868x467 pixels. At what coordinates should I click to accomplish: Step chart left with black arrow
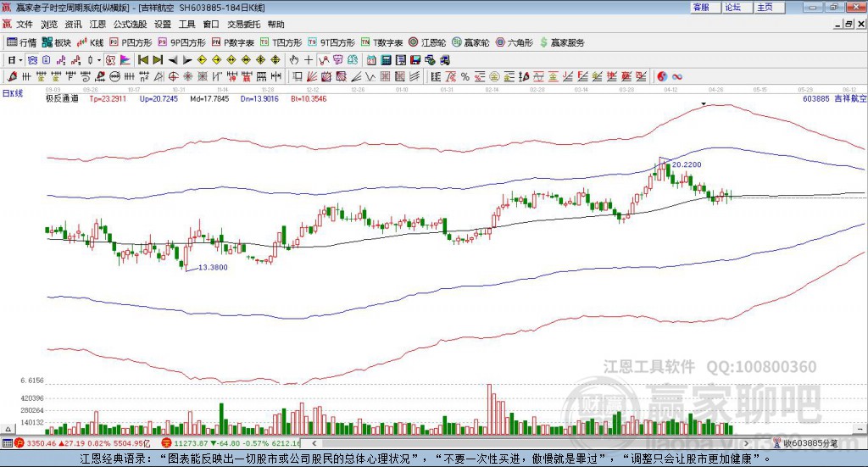coord(173,60)
